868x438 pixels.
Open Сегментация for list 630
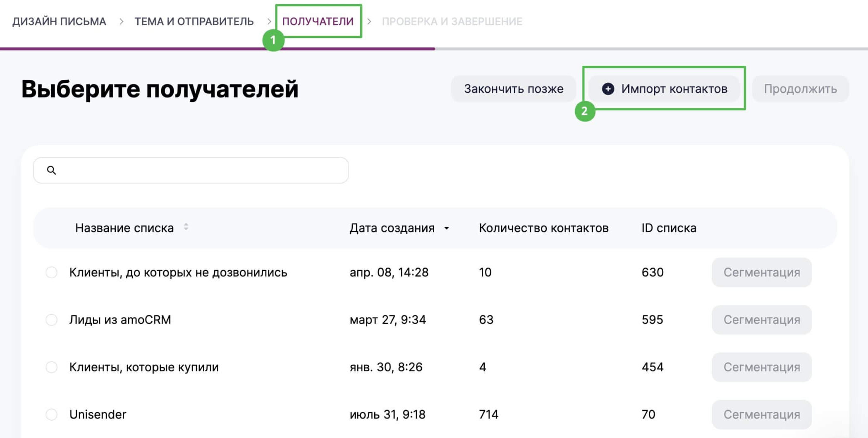pyautogui.click(x=762, y=272)
